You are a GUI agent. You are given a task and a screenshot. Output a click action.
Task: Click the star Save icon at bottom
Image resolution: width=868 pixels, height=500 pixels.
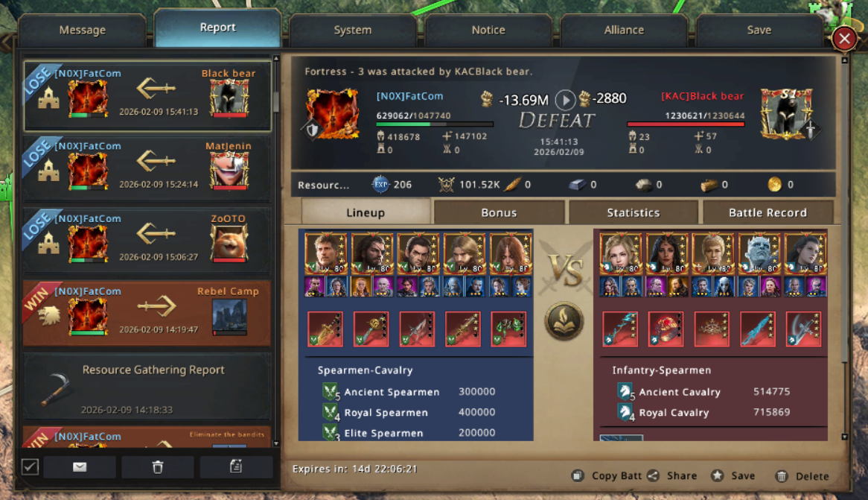coord(718,475)
